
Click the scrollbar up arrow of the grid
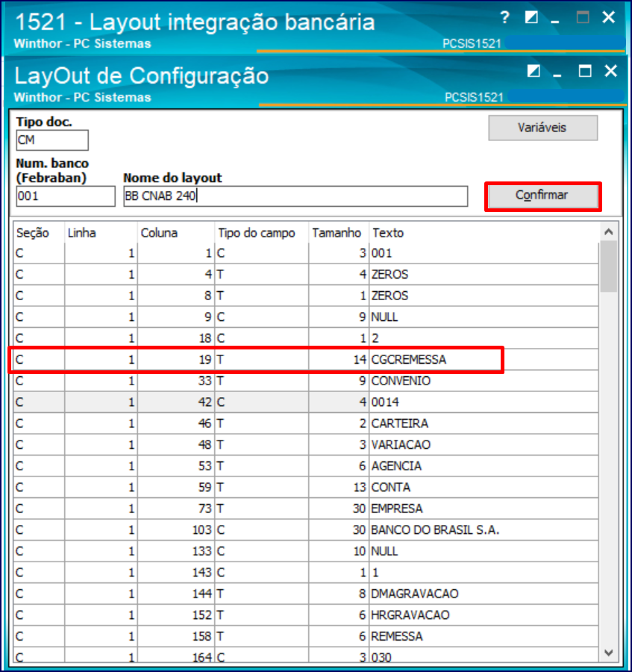click(608, 232)
